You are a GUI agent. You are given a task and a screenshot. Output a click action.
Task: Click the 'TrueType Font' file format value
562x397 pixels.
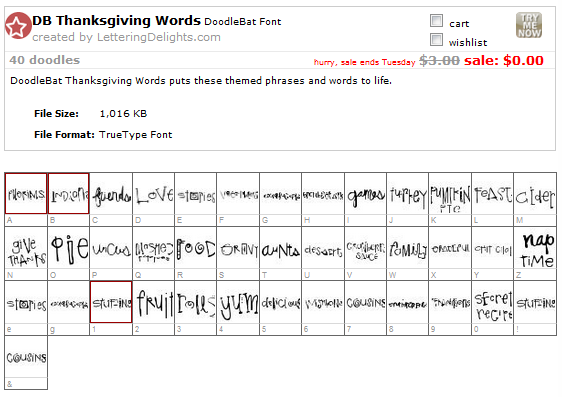coord(135,135)
